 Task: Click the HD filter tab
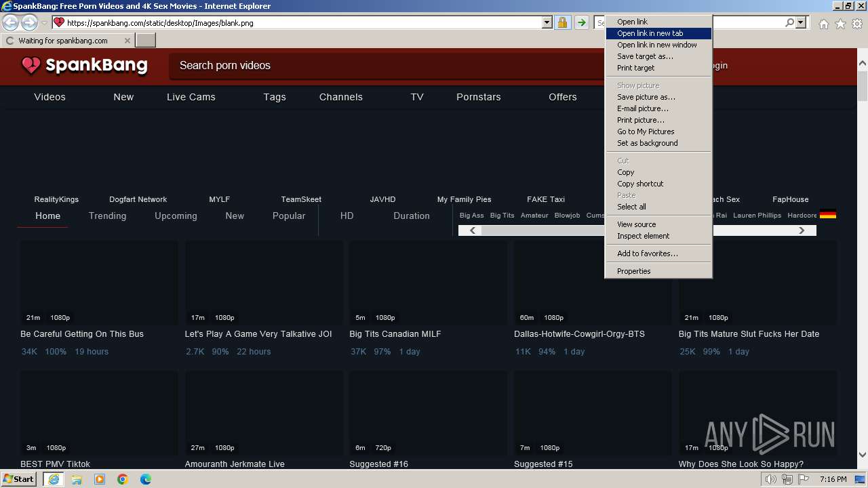(347, 216)
